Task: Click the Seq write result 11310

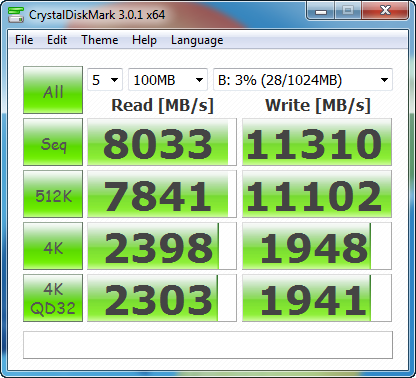Action: pos(317,142)
